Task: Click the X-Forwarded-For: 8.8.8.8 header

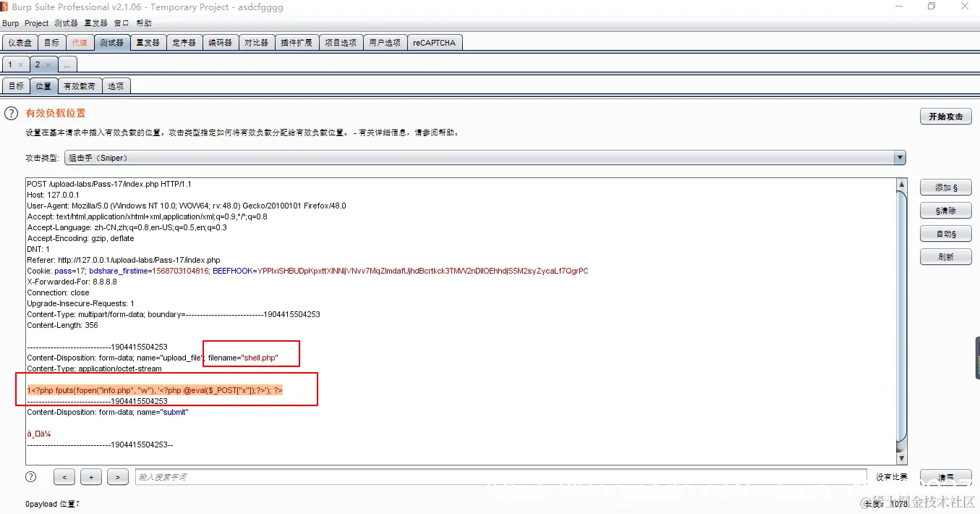Action: 72,282
